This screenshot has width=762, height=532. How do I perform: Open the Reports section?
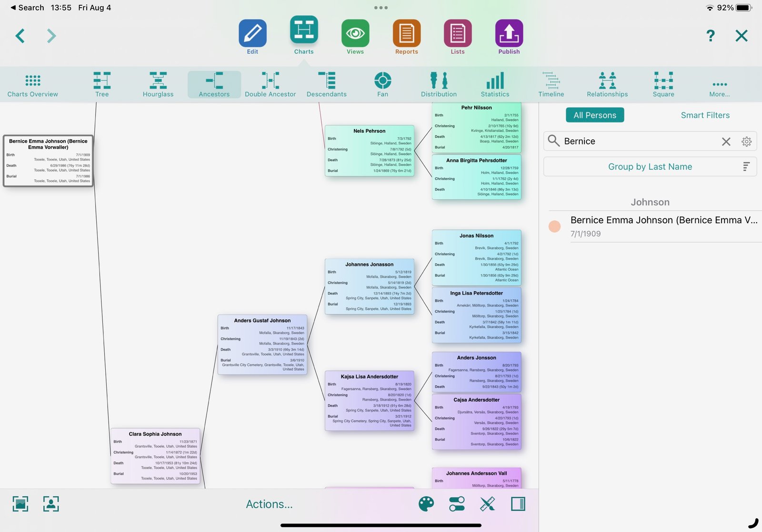pos(406,37)
